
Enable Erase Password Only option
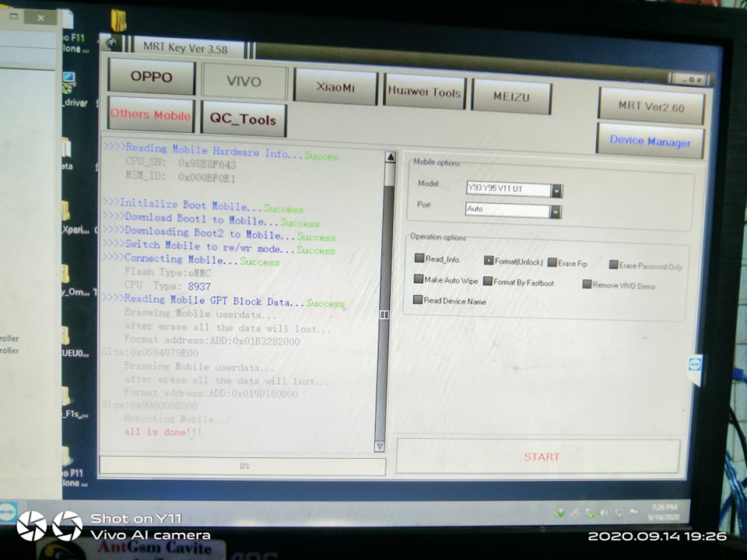coord(614,264)
